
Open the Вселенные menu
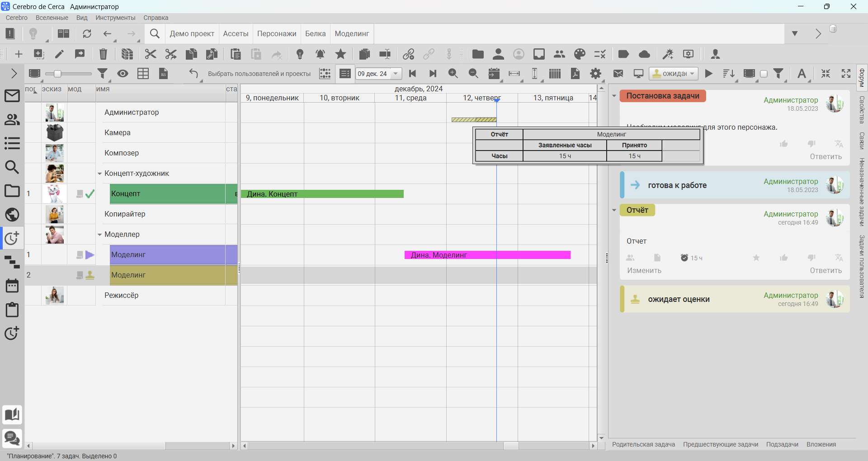(52, 18)
